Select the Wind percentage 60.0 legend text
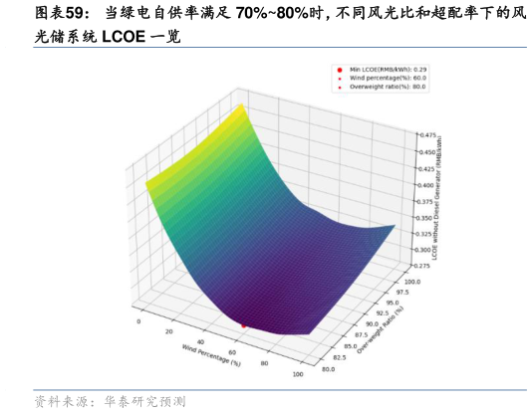 (x=388, y=78)
